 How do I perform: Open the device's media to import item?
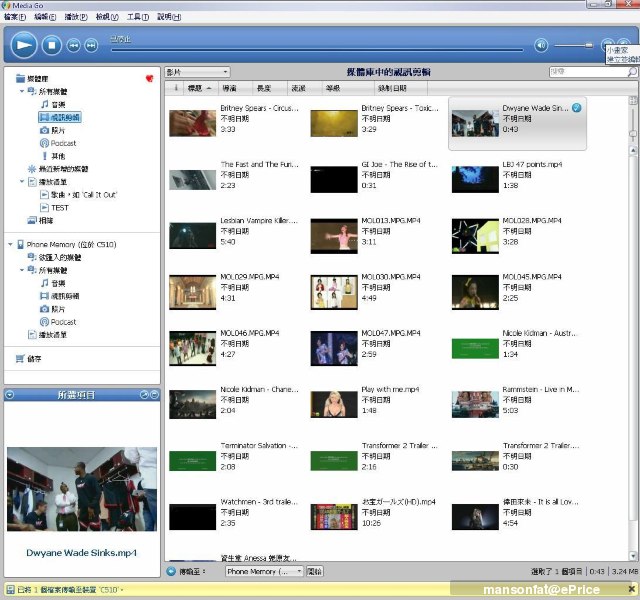[x=54, y=257]
